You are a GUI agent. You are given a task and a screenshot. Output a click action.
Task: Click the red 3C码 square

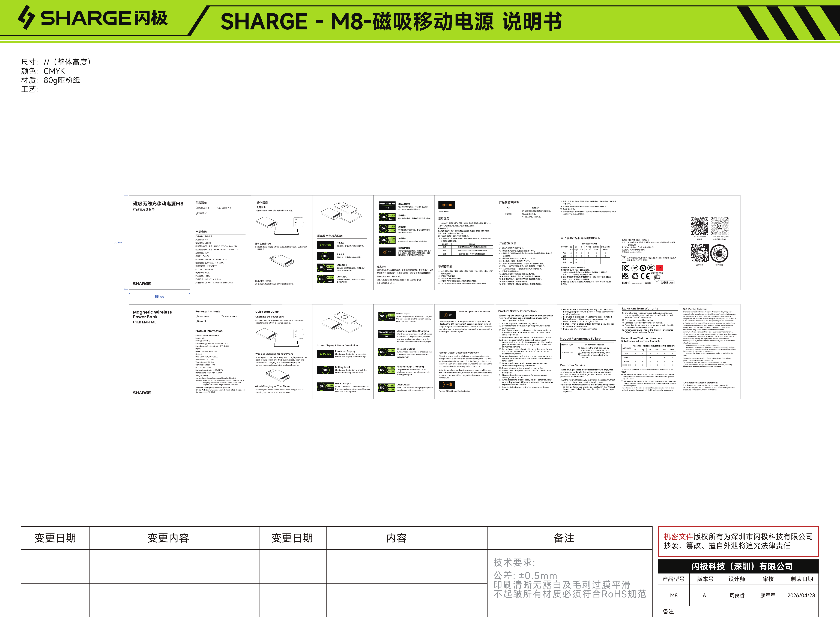659,268
